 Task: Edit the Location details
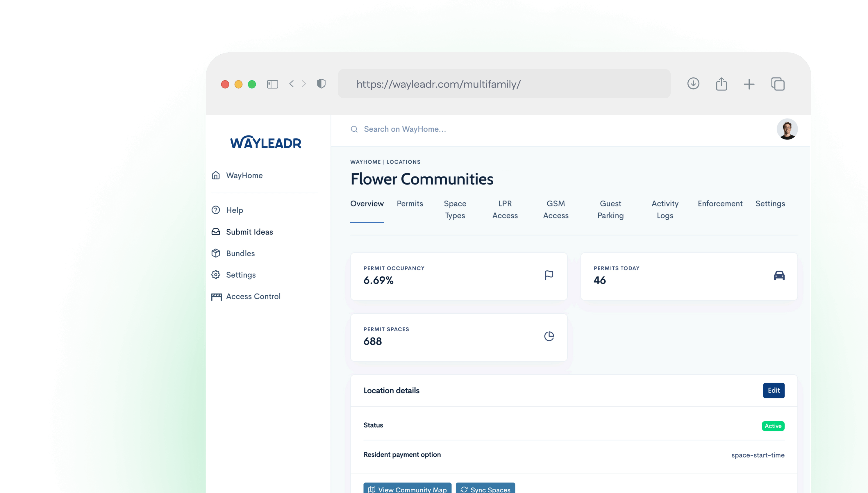point(774,390)
